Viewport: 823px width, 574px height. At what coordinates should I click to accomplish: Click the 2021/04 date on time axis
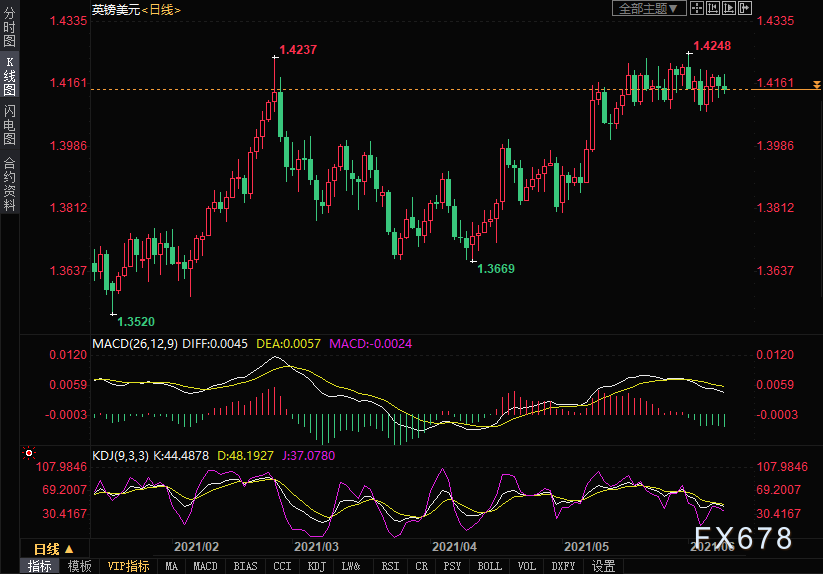(x=455, y=547)
